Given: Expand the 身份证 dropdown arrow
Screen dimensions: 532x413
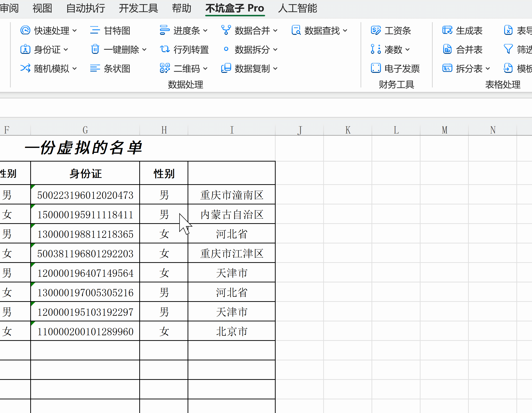Looking at the screenshot, I should [x=66, y=50].
